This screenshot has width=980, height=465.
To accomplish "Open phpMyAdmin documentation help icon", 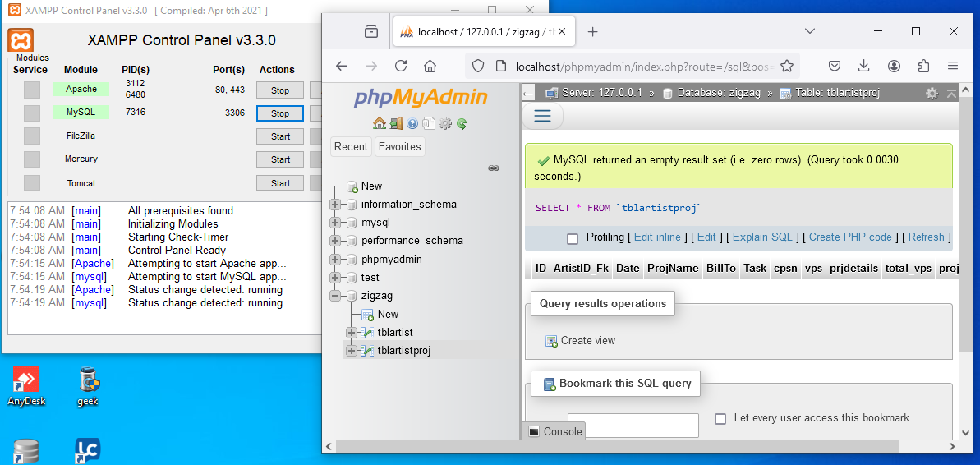I will (412, 124).
